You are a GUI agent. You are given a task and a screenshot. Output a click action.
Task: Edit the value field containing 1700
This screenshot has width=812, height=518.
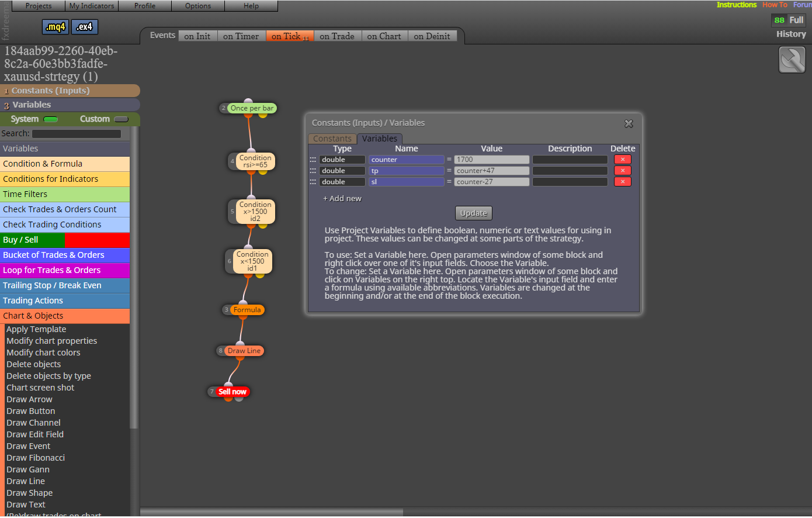(492, 160)
